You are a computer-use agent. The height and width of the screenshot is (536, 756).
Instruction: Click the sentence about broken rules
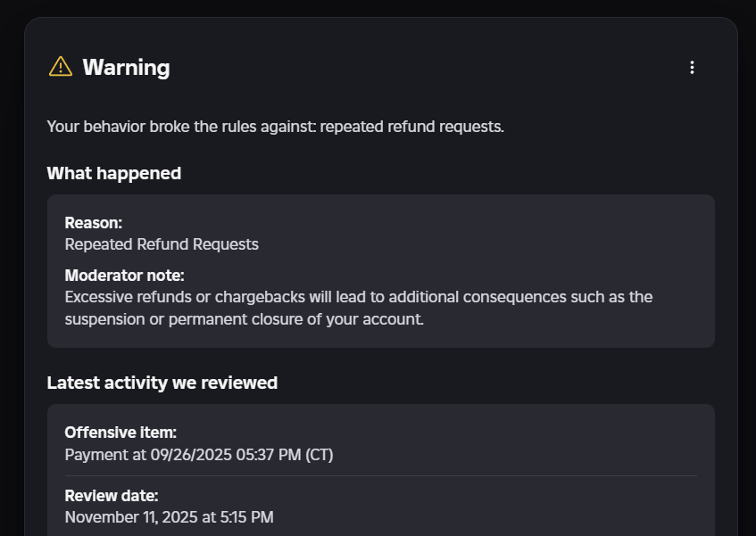[275, 127]
